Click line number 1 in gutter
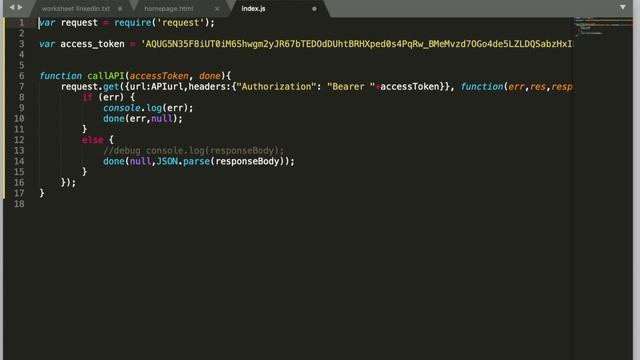Image resolution: width=640 pixels, height=360 pixels. coord(21,23)
